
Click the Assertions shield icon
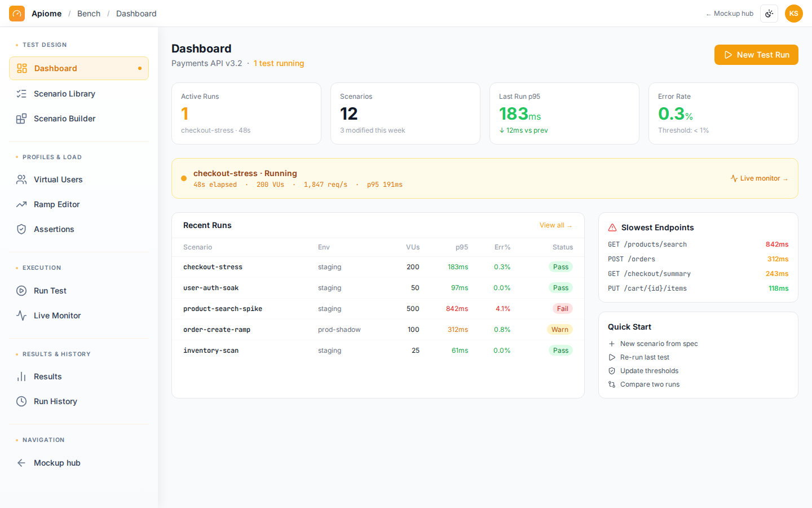21,229
